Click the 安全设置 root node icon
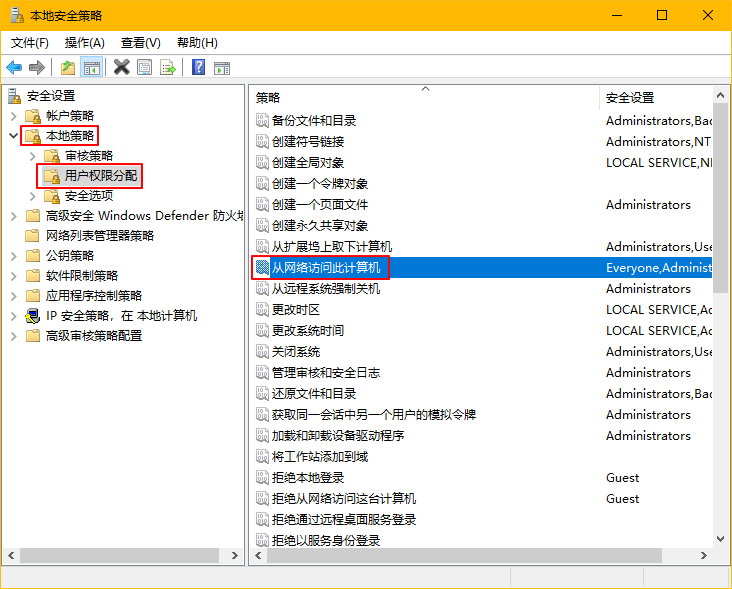732x589 pixels. click(14, 96)
